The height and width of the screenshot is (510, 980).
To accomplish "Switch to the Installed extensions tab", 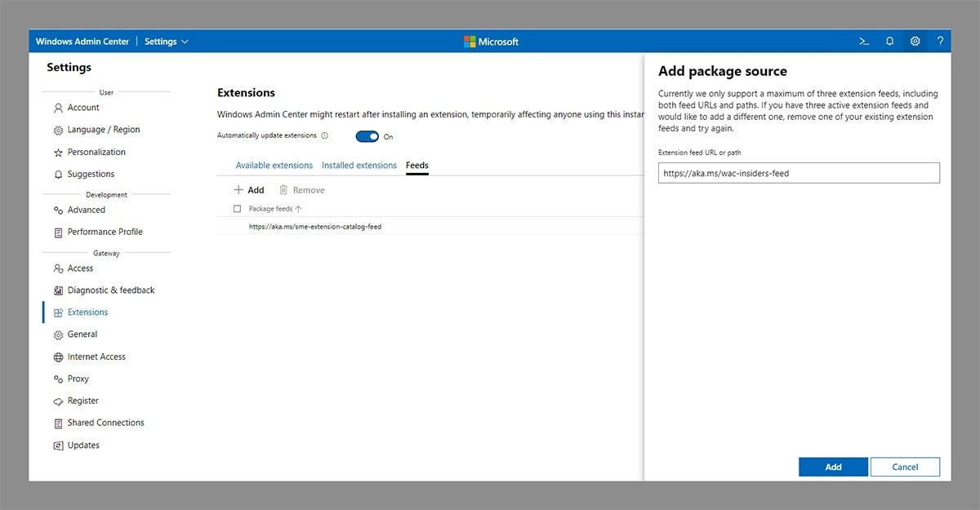I will 359,165.
